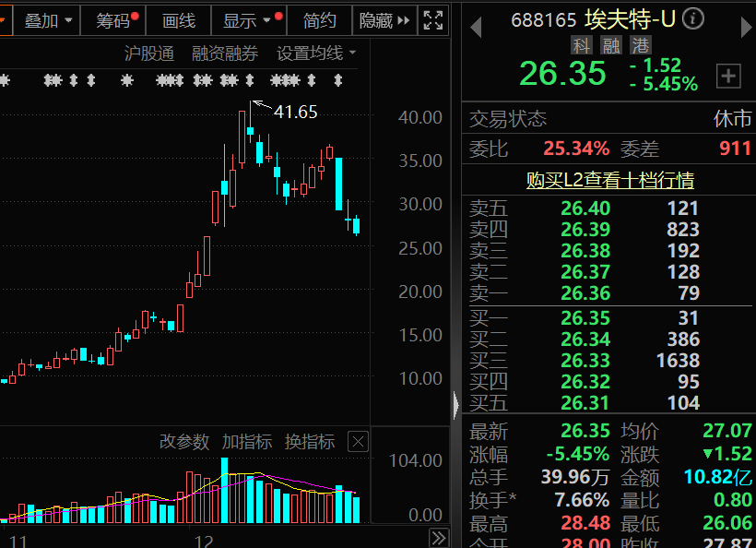Select the 画线 drawing tool

point(177,20)
